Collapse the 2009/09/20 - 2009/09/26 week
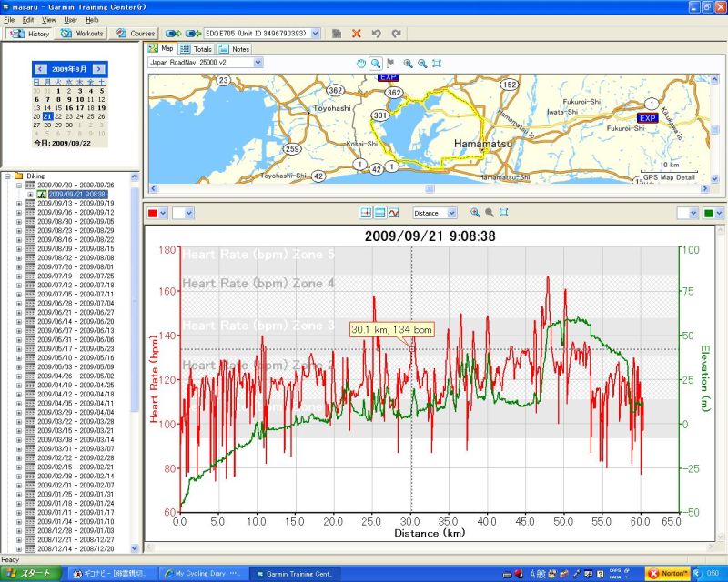728x582 pixels. coord(19,186)
